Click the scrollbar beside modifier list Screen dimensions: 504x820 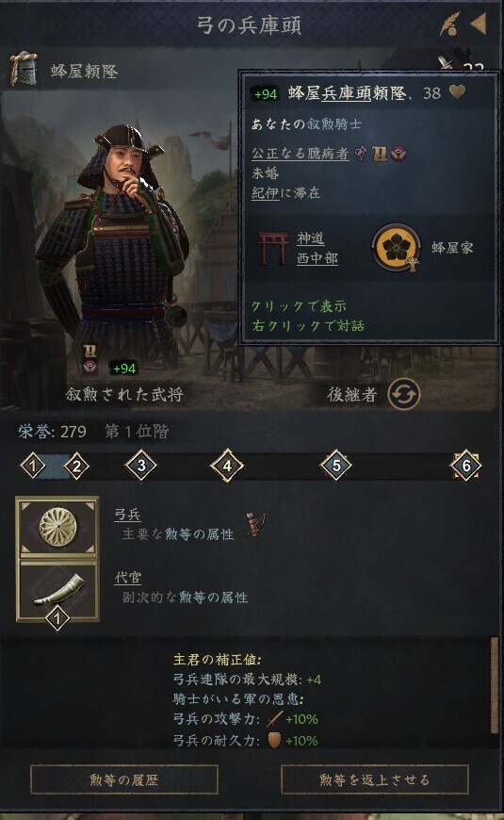[494, 685]
